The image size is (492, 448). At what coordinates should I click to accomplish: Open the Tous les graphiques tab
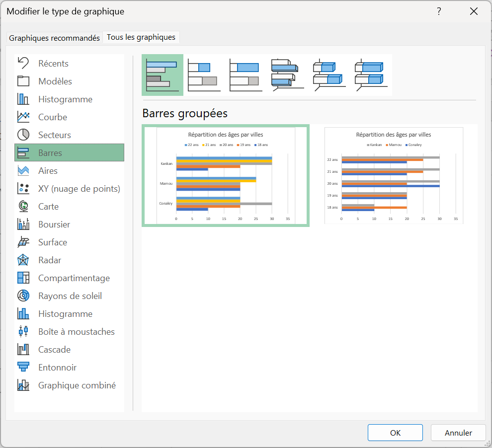click(141, 37)
